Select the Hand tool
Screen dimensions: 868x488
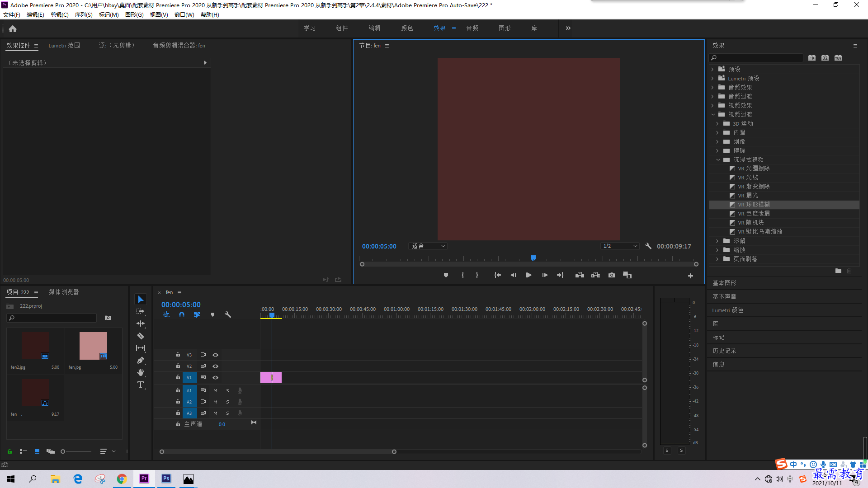pos(141,372)
